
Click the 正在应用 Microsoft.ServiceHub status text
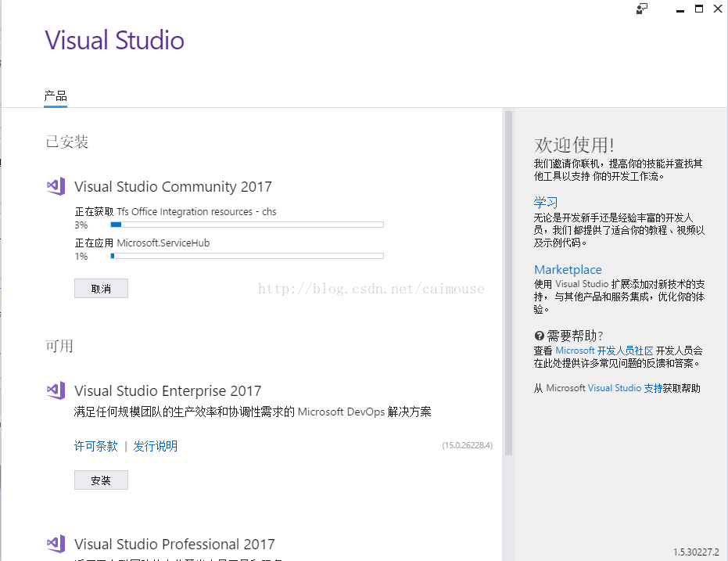(x=142, y=243)
